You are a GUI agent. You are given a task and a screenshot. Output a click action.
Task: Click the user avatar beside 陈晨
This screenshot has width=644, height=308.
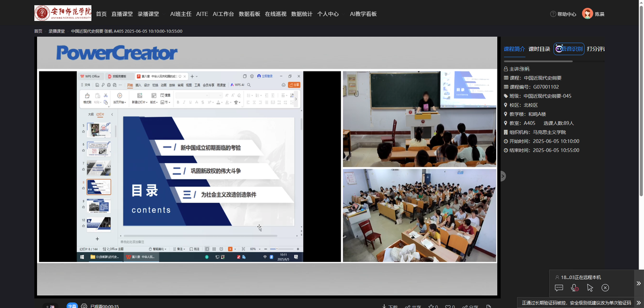pyautogui.click(x=587, y=13)
